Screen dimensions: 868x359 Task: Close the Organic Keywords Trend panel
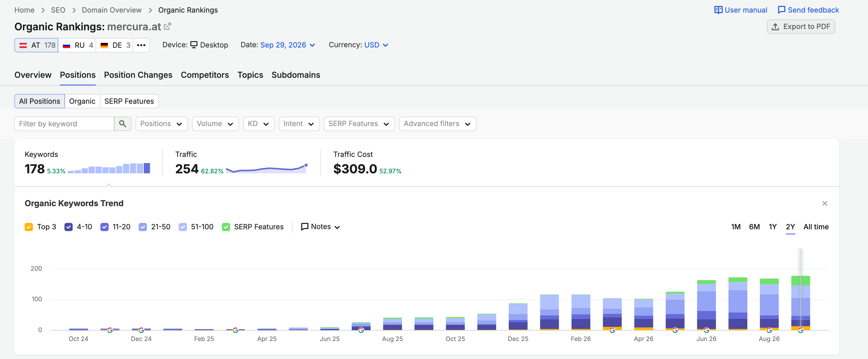[x=825, y=203]
